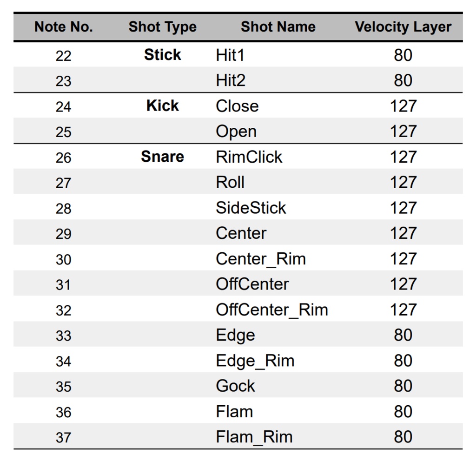Select the Snare shot type label
This screenshot has width=476, height=461.
coord(162,157)
